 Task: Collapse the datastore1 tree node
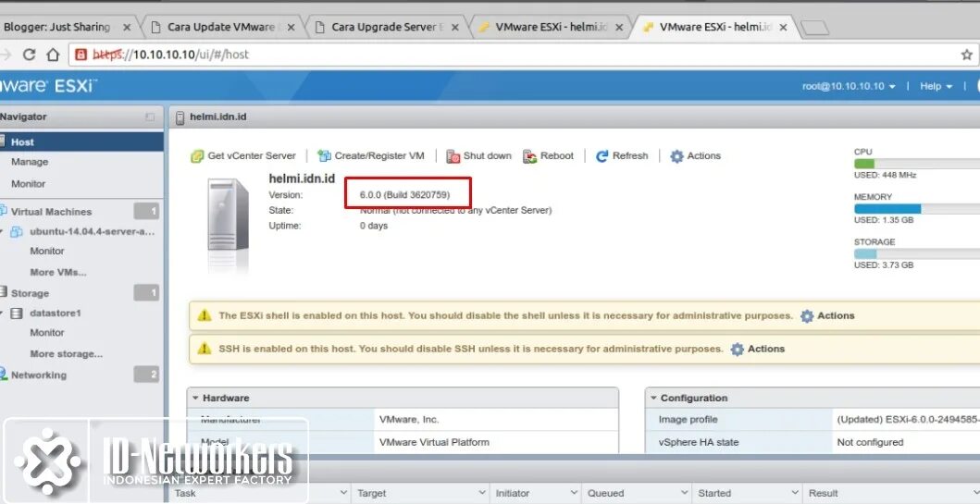(2, 313)
